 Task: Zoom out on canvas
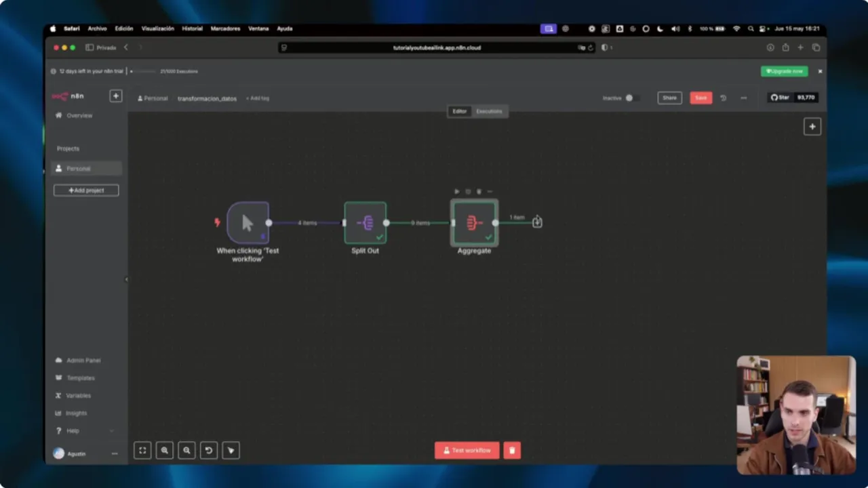click(x=186, y=450)
